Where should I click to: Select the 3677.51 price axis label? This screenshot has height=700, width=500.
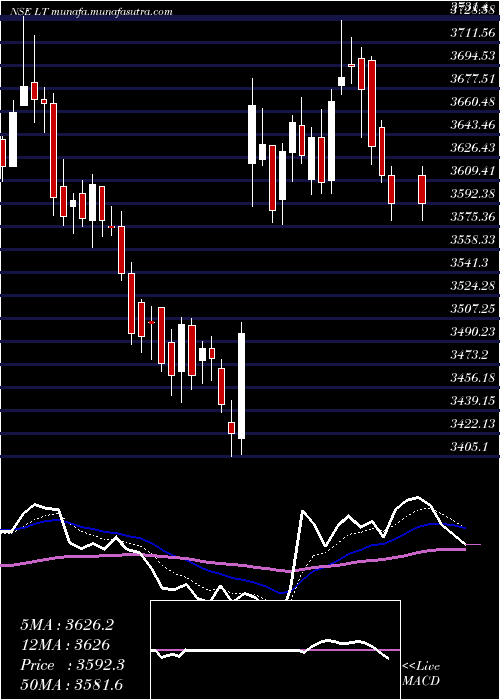point(473,79)
